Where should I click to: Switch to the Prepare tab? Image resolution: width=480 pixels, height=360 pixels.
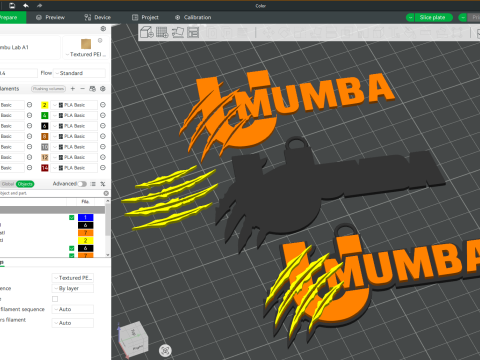click(13, 17)
